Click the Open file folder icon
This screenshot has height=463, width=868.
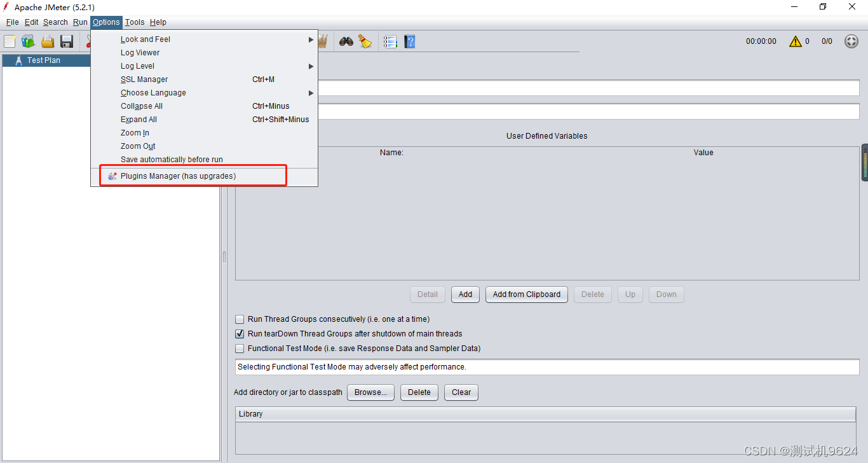(48, 41)
